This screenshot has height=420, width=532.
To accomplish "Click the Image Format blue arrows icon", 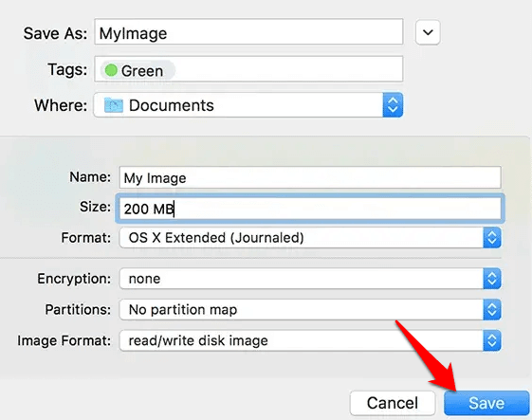I will coord(492,340).
